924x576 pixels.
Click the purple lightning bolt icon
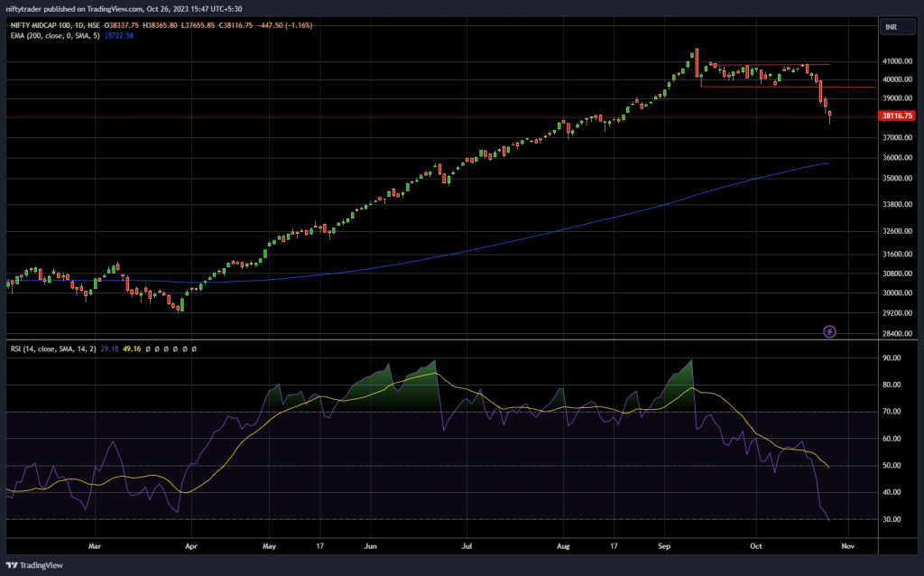tap(829, 332)
